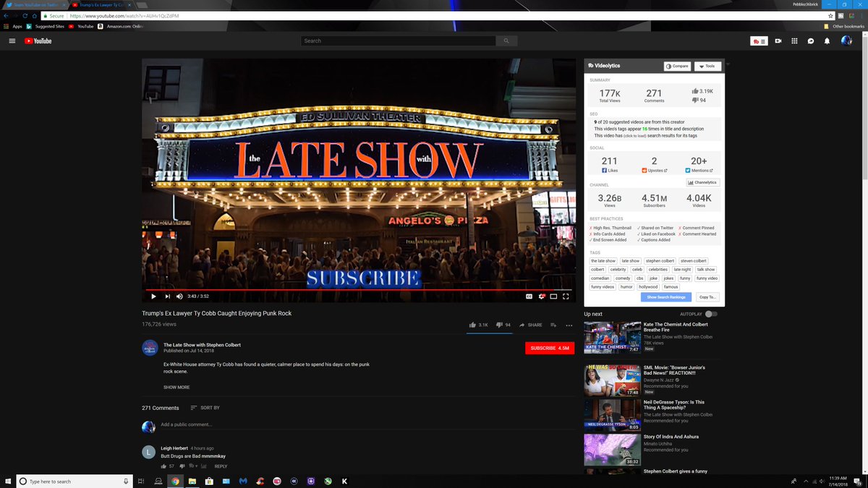Open the SML Movie reaction video thumbnail

coord(613,380)
